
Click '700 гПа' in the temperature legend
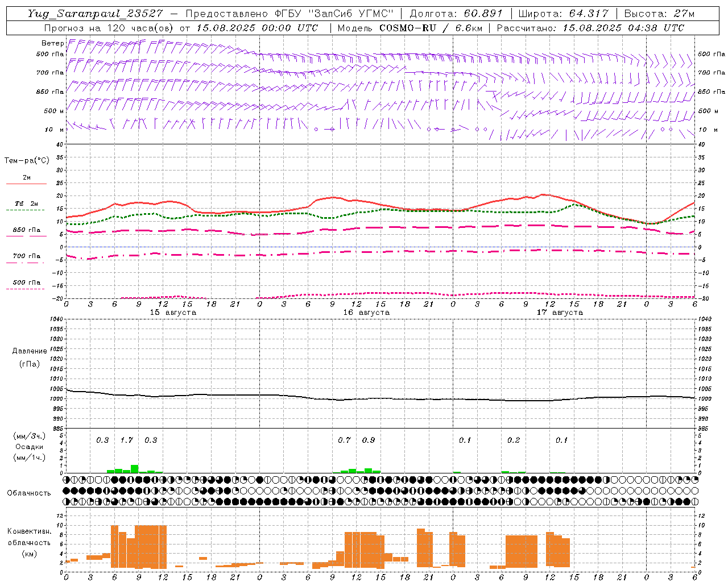tap(27, 256)
